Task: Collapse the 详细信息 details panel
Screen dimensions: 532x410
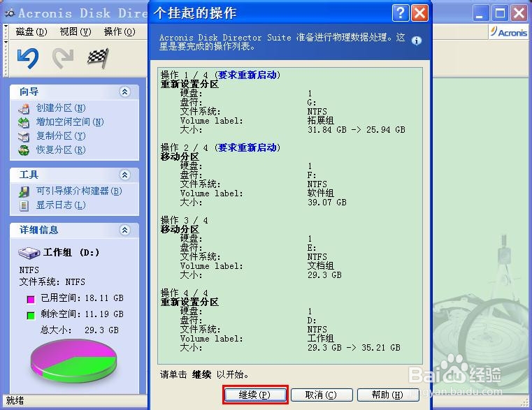Action: coord(125,230)
